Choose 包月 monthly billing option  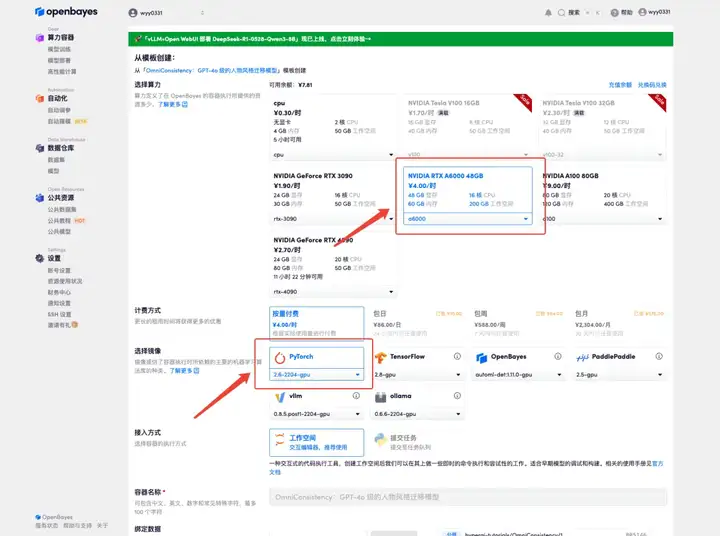(619, 323)
